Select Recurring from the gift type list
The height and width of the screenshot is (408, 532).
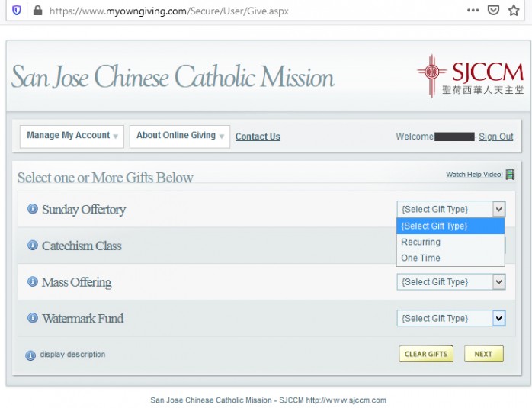pyautogui.click(x=421, y=242)
